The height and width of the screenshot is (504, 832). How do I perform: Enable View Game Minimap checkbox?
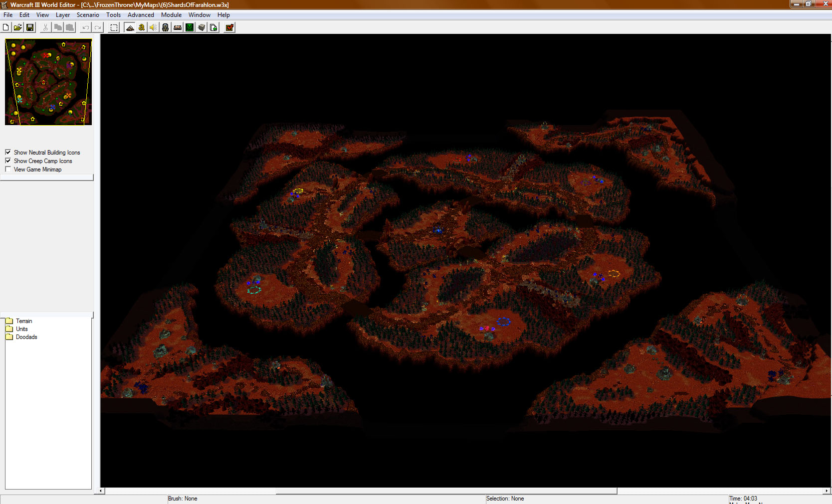click(x=8, y=169)
